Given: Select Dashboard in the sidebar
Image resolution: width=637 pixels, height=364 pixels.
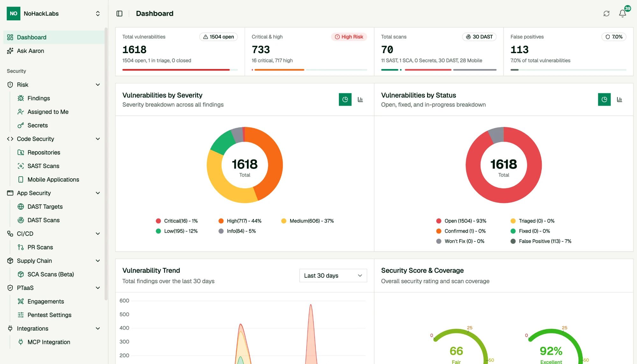Looking at the screenshot, I should pos(54,37).
